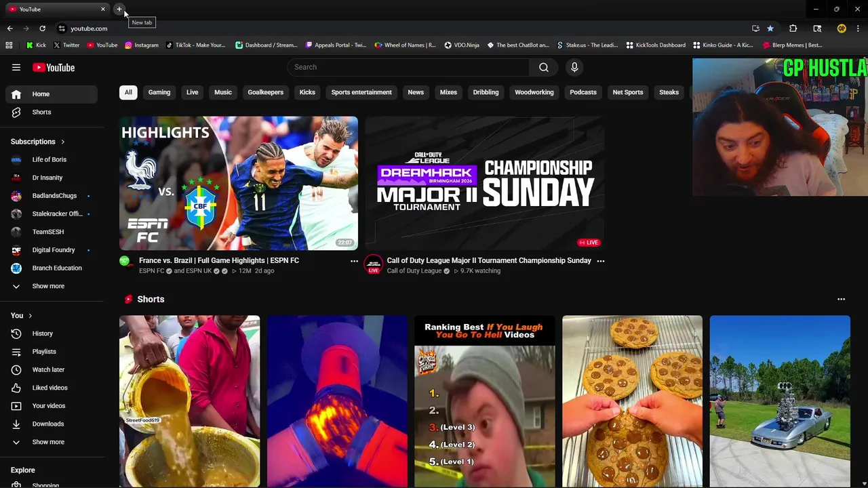Open options for France vs. Brazil video
868x488 pixels.
(354, 261)
